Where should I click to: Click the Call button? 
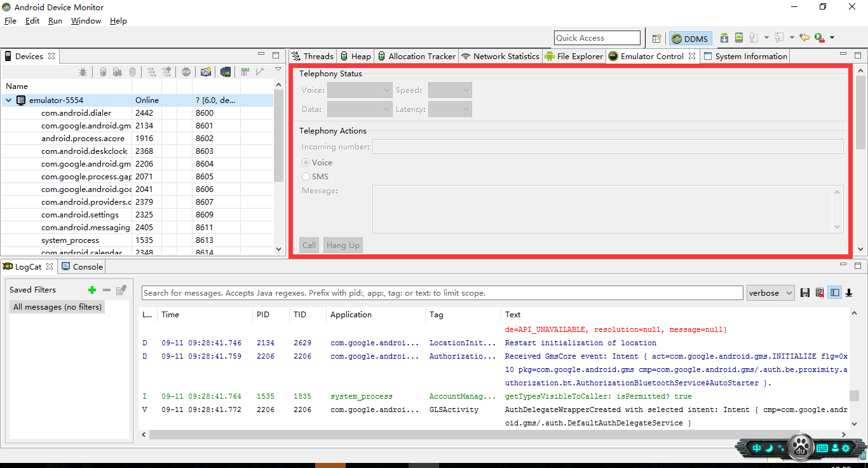tap(309, 245)
